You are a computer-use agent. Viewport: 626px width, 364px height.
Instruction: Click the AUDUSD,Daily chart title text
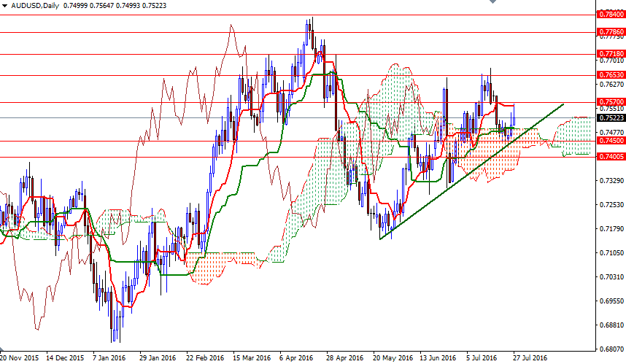coord(35,6)
